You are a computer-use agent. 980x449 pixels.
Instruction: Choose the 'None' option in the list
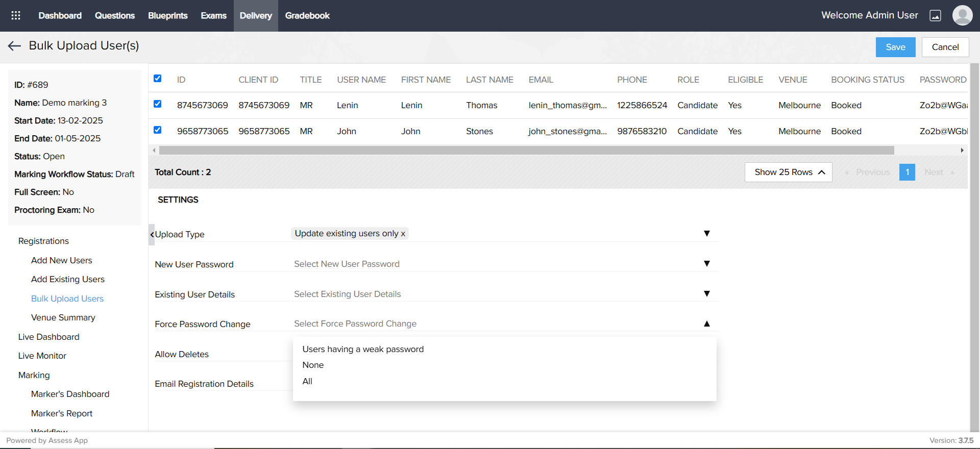click(313, 365)
